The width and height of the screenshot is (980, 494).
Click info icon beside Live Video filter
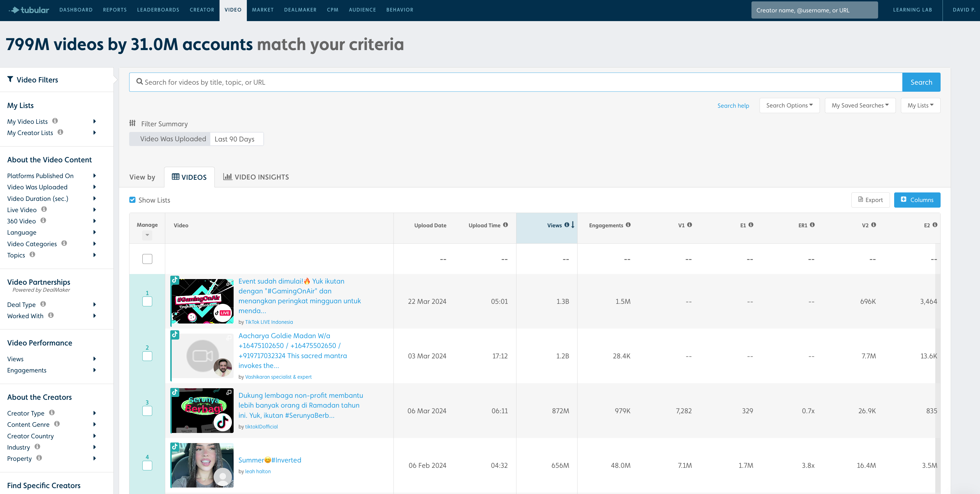[44, 209]
